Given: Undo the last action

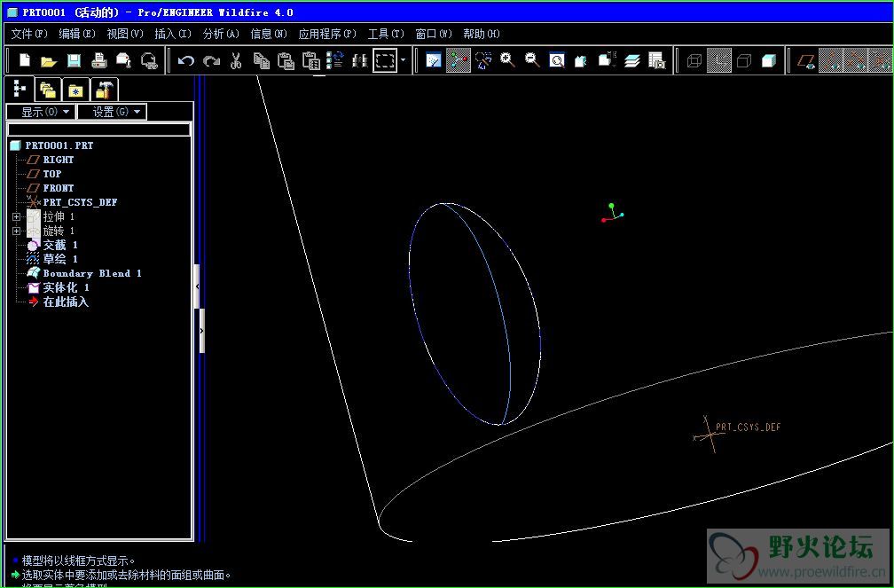Looking at the screenshot, I should (186, 60).
